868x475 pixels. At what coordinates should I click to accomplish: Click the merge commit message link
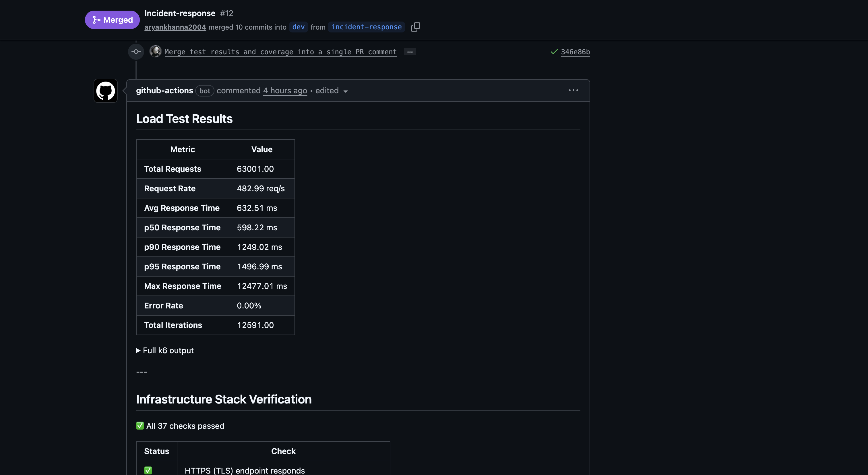(280, 52)
